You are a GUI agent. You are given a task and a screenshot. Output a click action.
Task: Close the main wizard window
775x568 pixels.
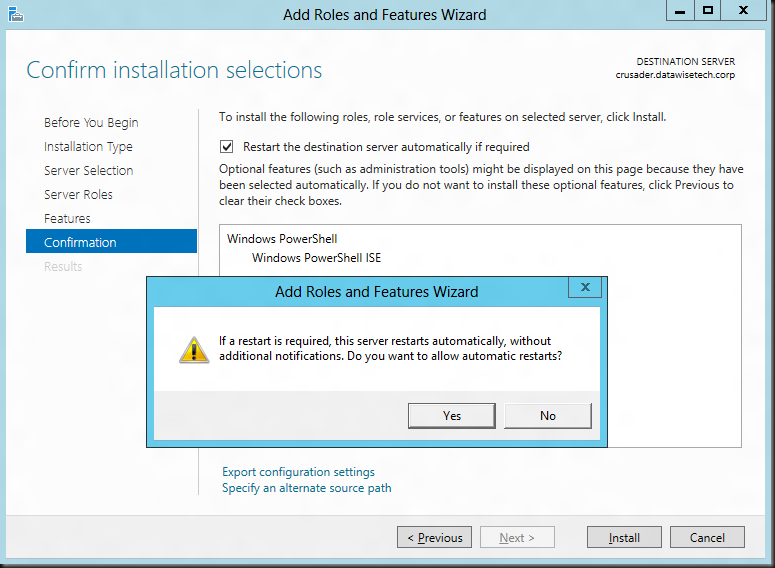[743, 10]
